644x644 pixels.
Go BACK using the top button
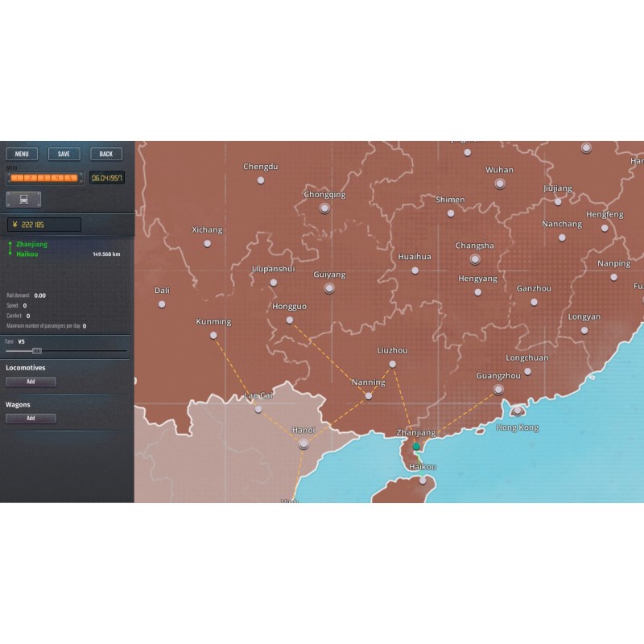[106, 154]
